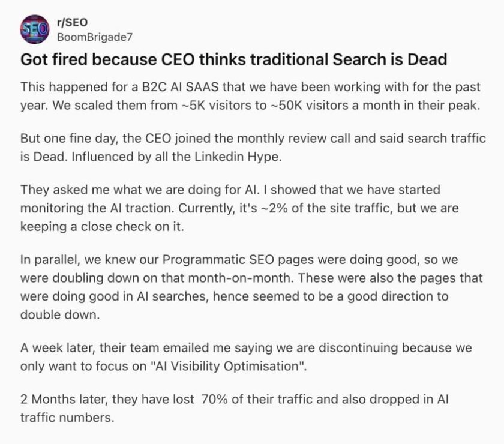Click the post title about getting fired
Image resolution: width=504 pixels, height=444 pixels.
click(x=233, y=59)
